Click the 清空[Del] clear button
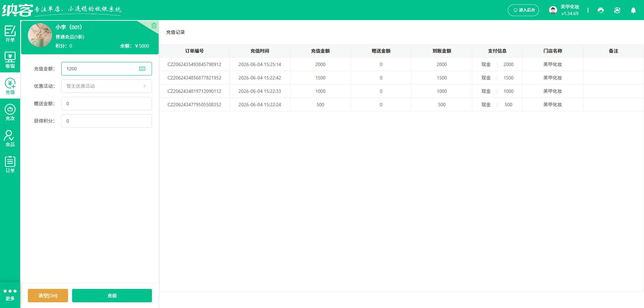Image resolution: width=644 pixels, height=308 pixels. 48,296
